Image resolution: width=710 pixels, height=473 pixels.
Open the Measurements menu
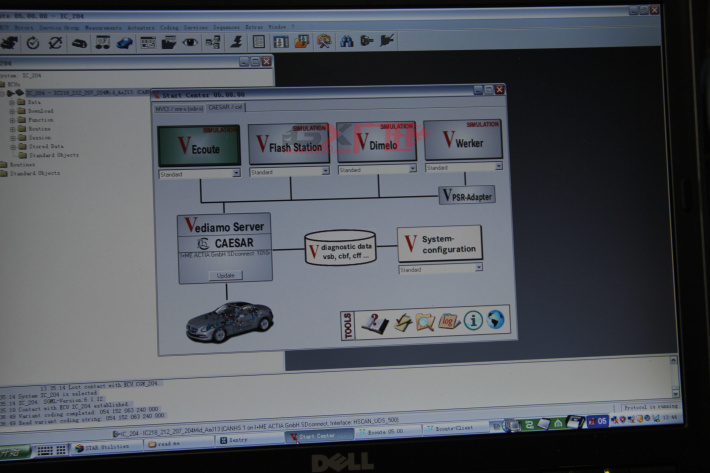[103, 28]
